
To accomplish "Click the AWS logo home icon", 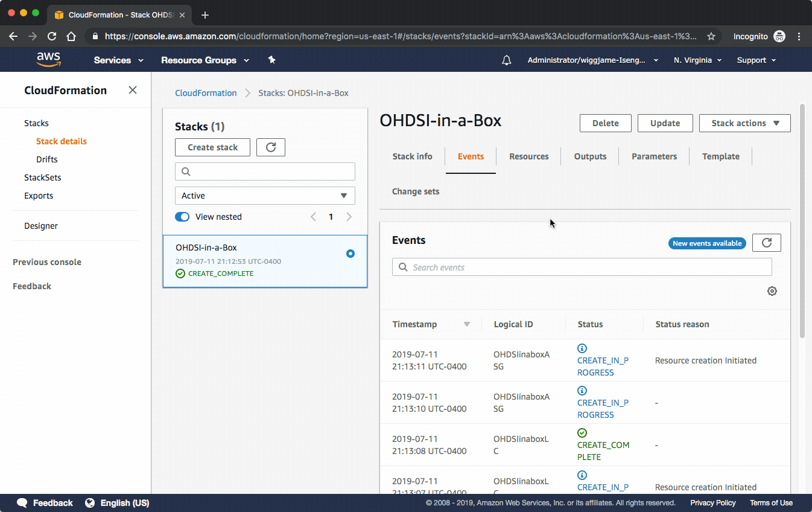I will 48,59.
